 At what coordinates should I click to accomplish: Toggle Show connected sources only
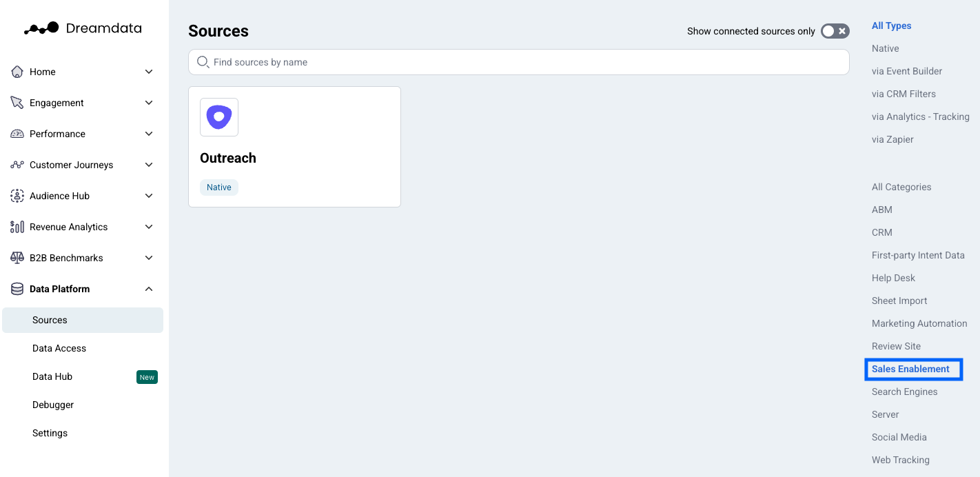click(835, 31)
